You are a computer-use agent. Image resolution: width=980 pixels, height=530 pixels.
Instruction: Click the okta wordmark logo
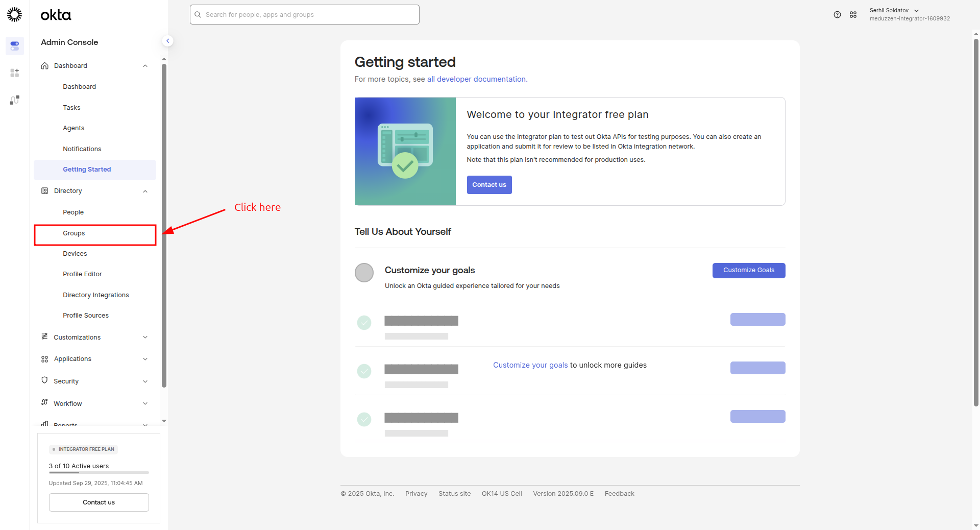56,15
